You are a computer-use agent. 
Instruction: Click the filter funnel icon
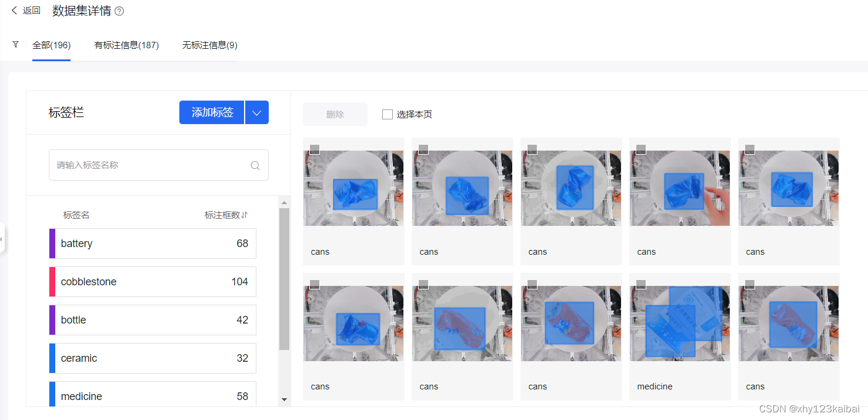pos(15,45)
